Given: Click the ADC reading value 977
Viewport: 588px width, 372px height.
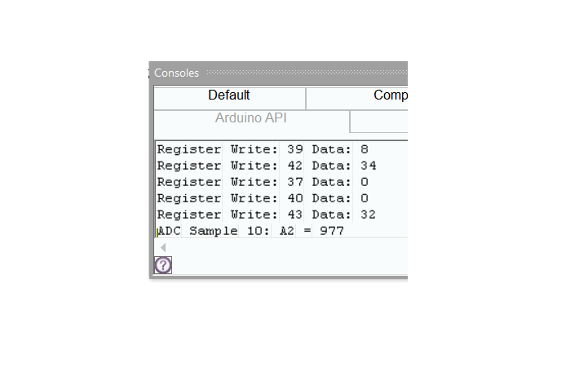Looking at the screenshot, I should pos(332,231).
